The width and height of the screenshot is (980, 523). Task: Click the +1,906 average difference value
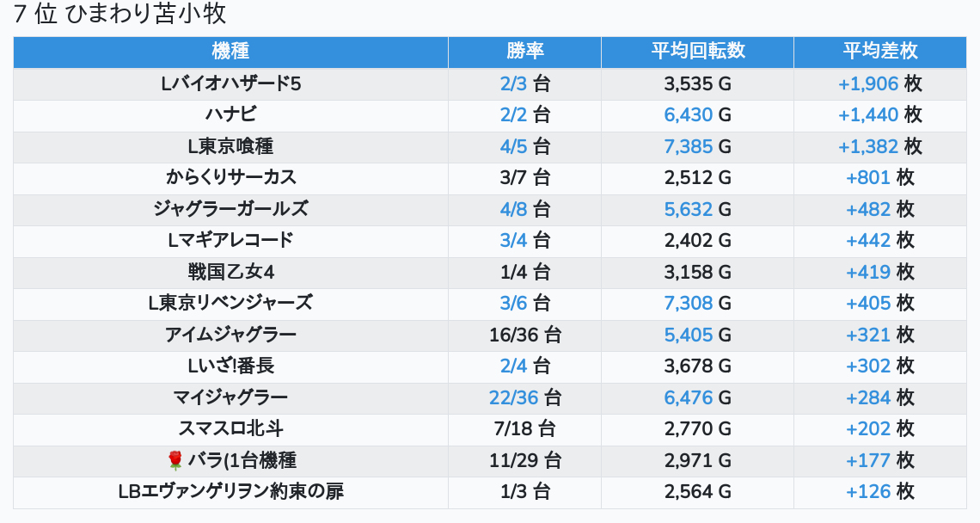pos(868,84)
